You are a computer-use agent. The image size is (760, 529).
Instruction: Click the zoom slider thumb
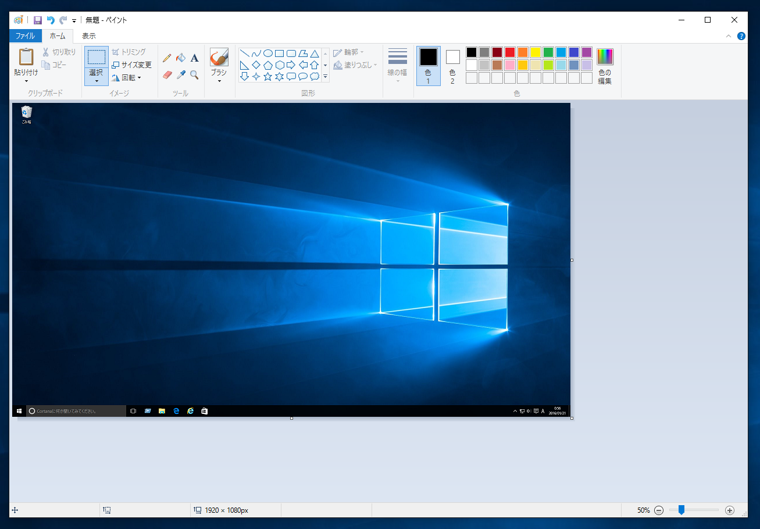click(x=681, y=510)
